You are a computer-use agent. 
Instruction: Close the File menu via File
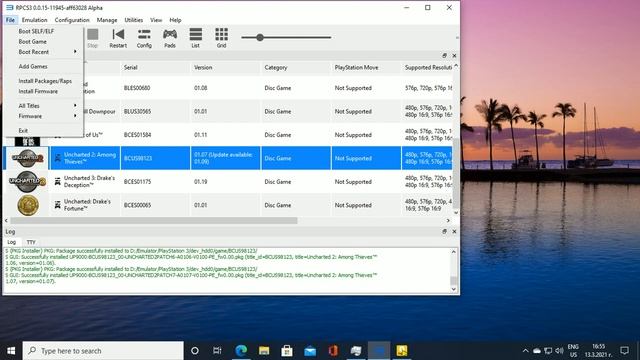click(x=10, y=20)
